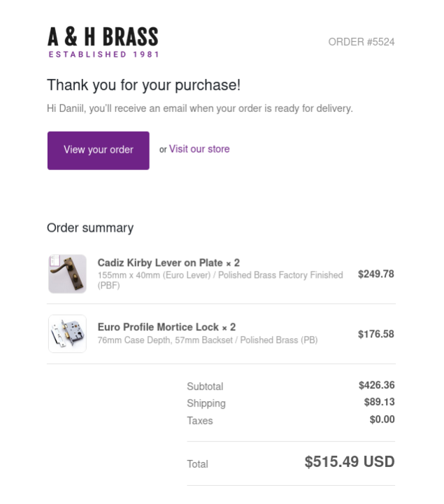Click the Thank you for your purchase heading
Image resolution: width=444 pixels, height=504 pixels.
click(143, 85)
